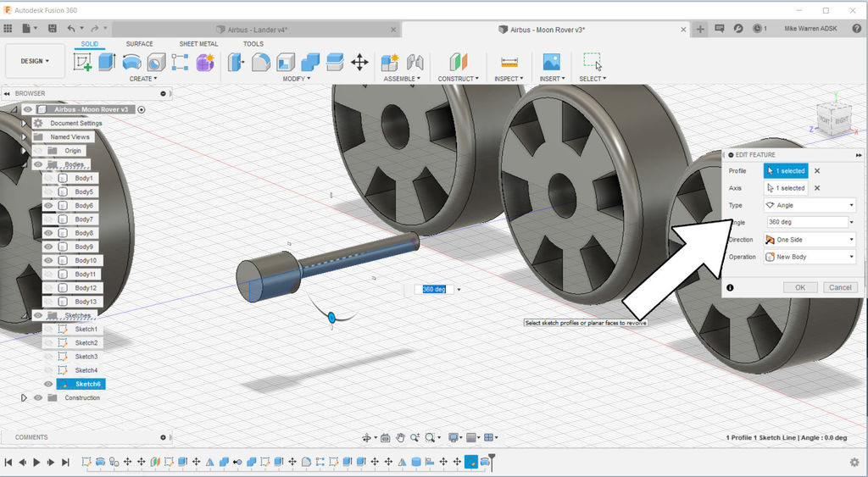
Task: Open the data panel grid icon
Action: pyautogui.click(x=8, y=28)
